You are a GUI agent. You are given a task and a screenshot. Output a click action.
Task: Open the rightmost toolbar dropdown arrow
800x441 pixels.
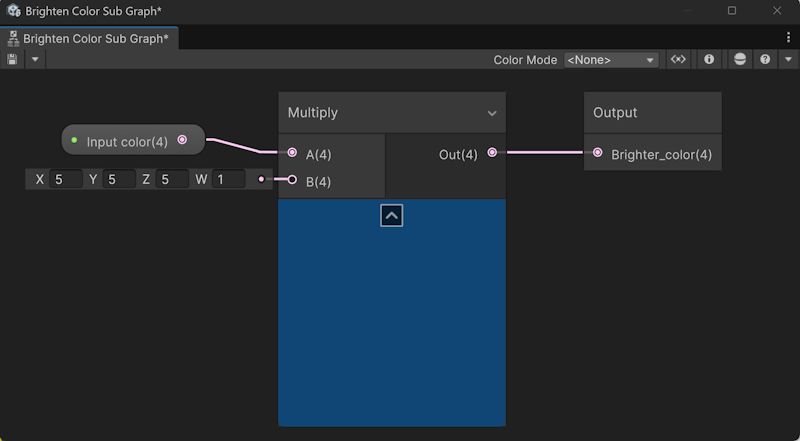pyautogui.click(x=787, y=60)
